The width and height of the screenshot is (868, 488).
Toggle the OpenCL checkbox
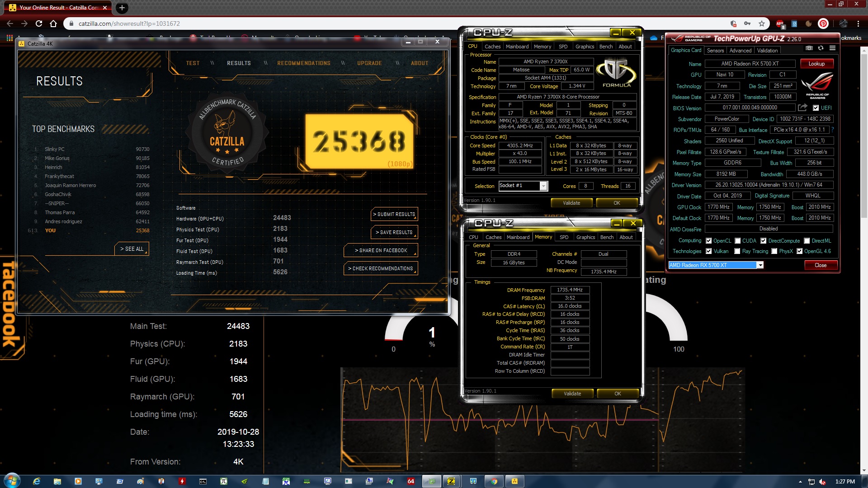point(708,241)
